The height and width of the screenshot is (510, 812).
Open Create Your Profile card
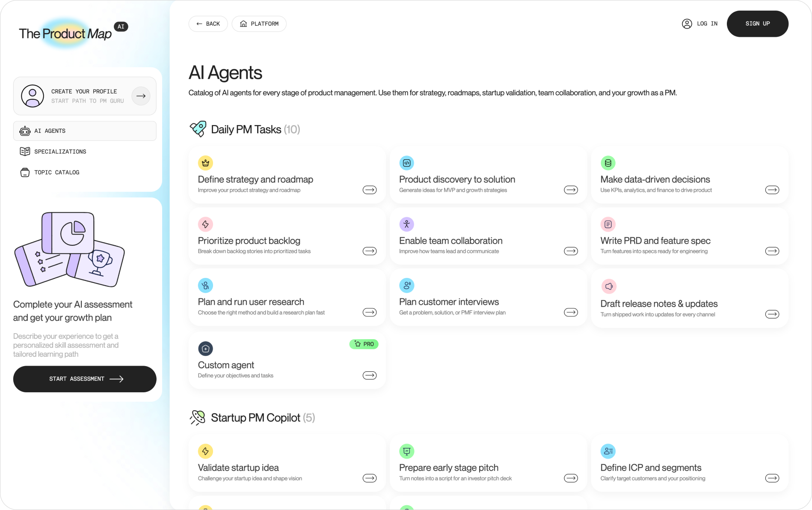point(85,96)
